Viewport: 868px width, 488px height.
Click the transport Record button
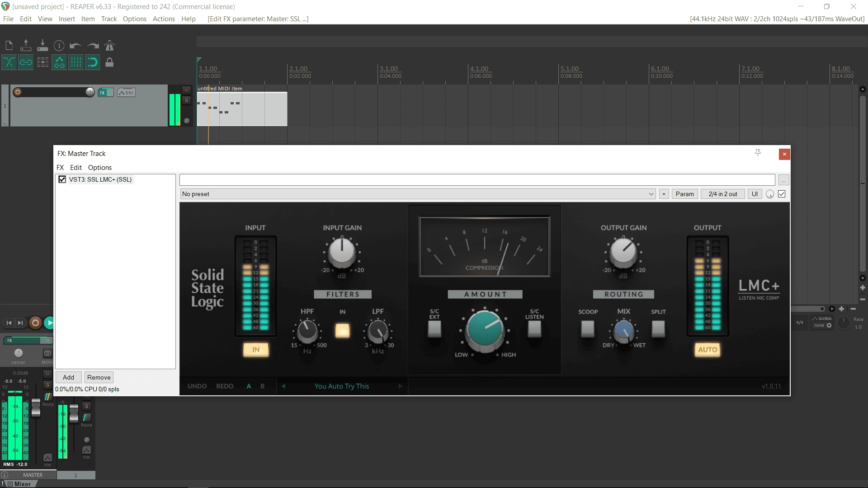[35, 323]
